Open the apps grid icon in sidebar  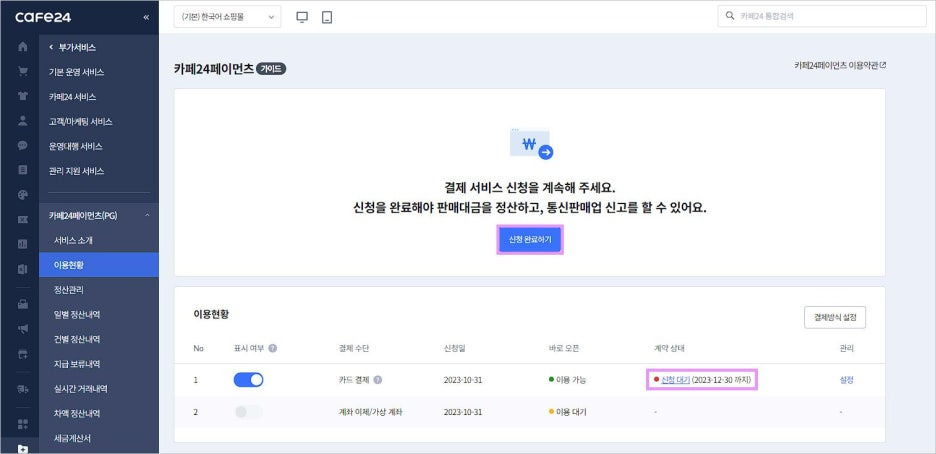(x=23, y=424)
